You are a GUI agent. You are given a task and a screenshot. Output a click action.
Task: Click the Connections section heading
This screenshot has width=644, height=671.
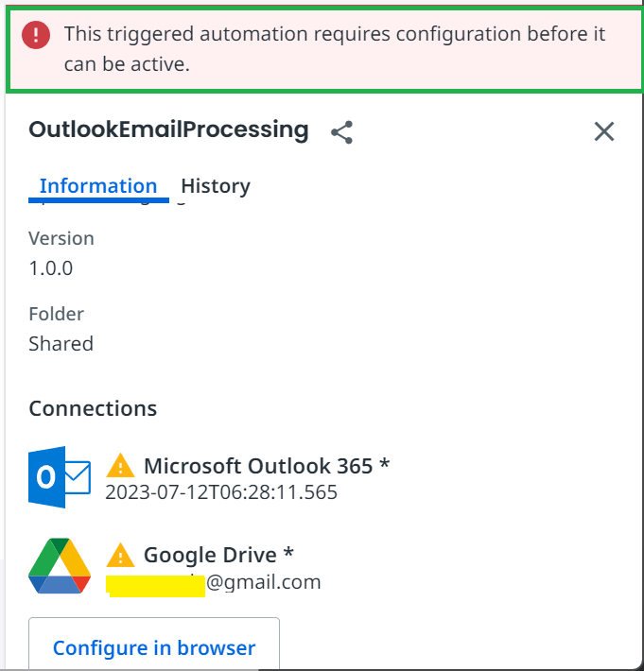[x=93, y=408]
